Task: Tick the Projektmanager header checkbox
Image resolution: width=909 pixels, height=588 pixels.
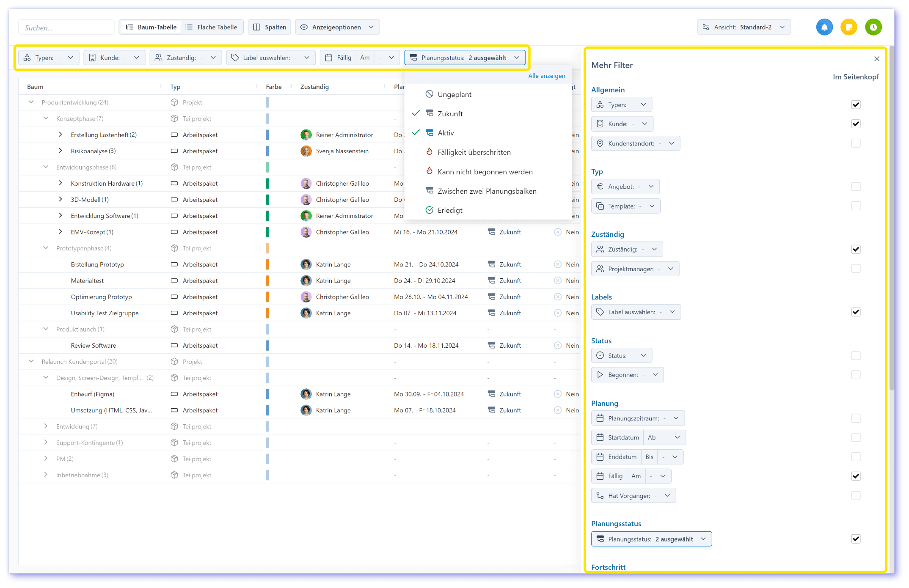Action: tap(856, 269)
